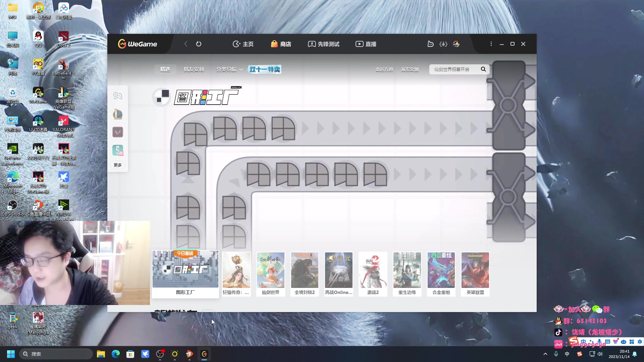Click the taskbar 搜索 search box
644x362 pixels.
(56, 354)
